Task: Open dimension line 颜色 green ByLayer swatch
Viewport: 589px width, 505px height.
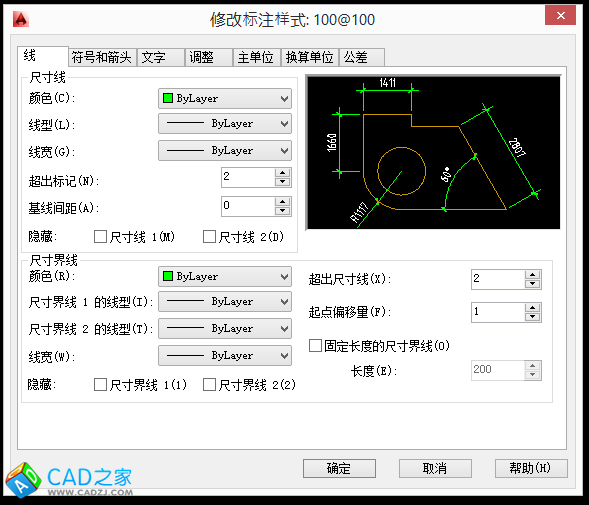Action: tap(225, 98)
